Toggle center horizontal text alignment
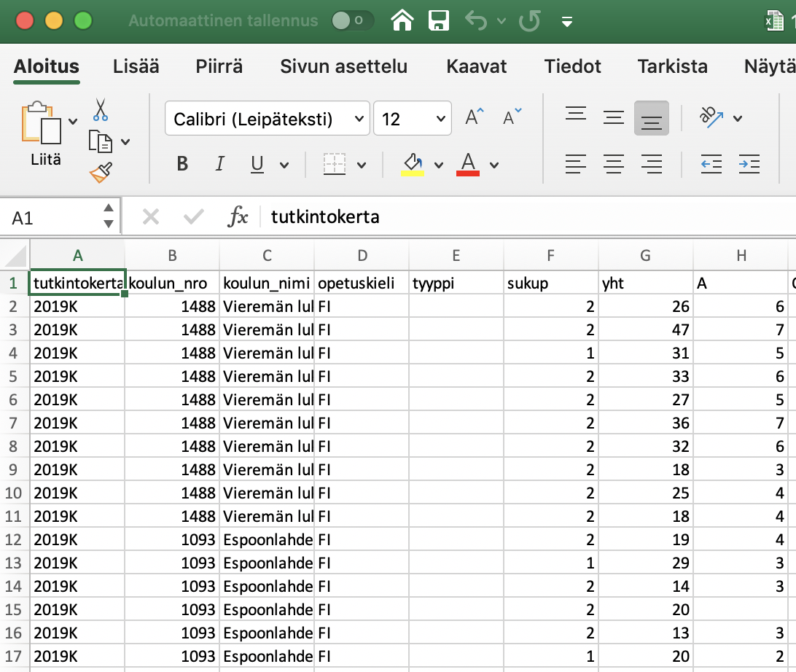Image resolution: width=796 pixels, height=672 pixels. coord(613,165)
